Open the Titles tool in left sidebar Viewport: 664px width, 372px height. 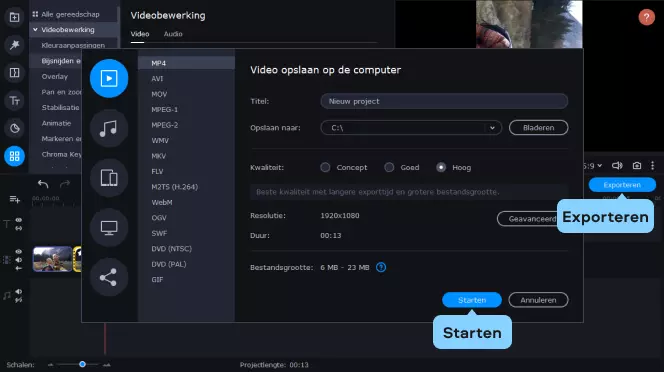14,101
